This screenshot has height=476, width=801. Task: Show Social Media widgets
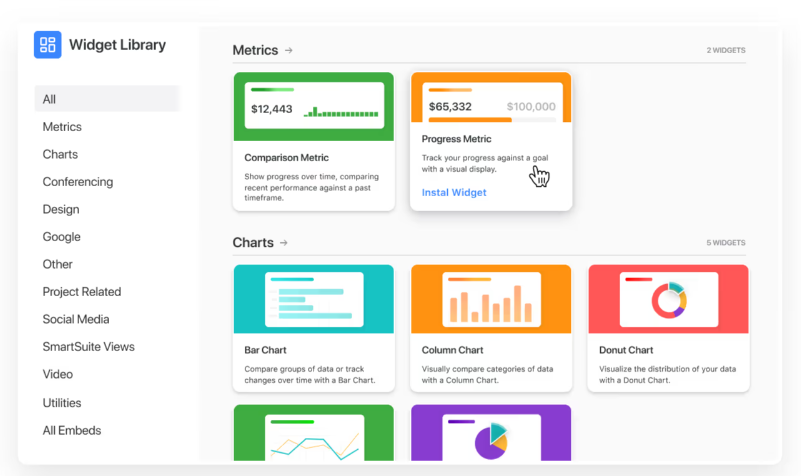[76, 319]
